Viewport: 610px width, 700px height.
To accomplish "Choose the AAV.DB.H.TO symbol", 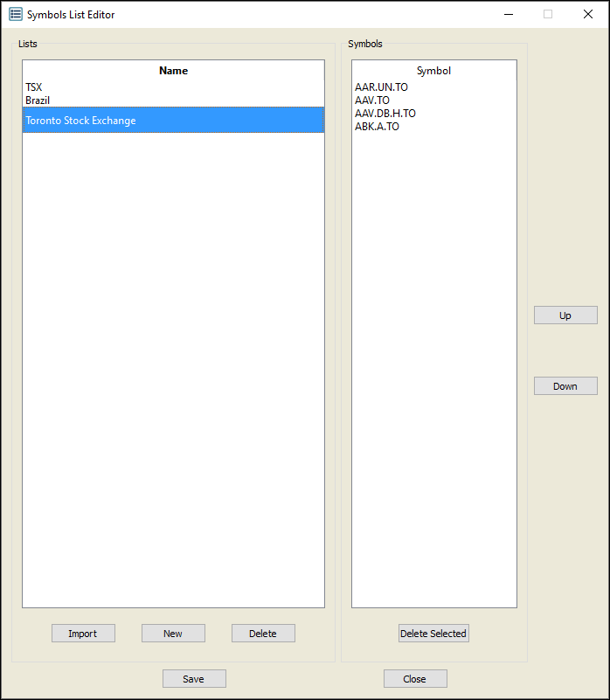I will coord(385,114).
